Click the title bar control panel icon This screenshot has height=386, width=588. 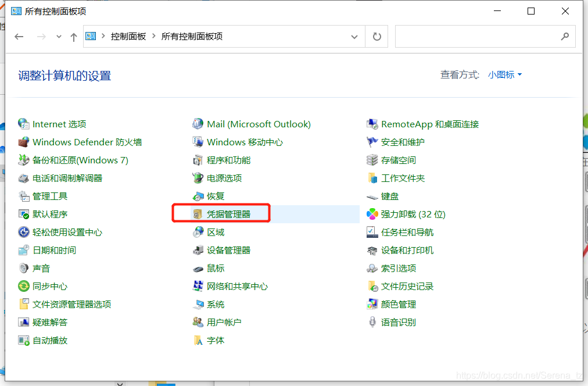coord(16,11)
